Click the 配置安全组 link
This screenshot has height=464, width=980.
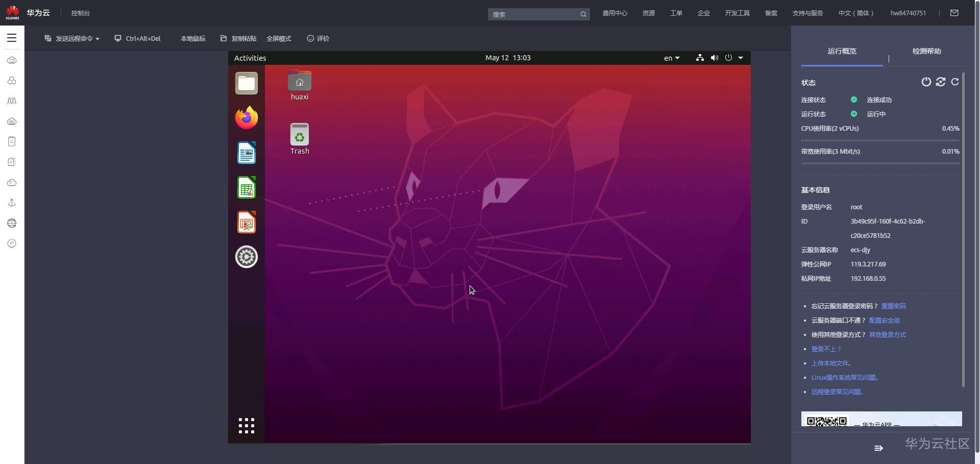tap(884, 321)
